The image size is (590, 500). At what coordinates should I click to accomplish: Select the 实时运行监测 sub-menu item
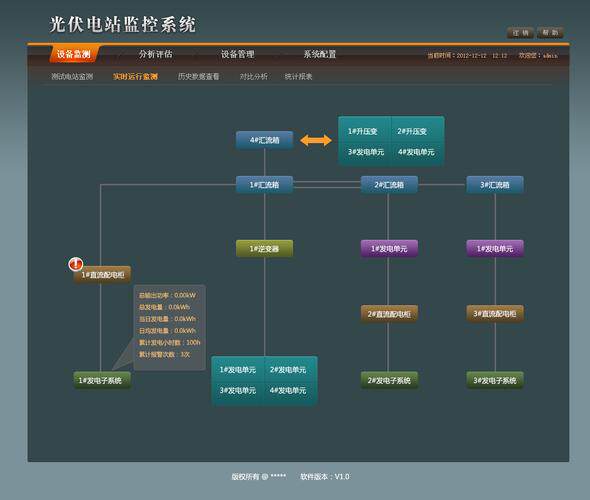pos(135,77)
